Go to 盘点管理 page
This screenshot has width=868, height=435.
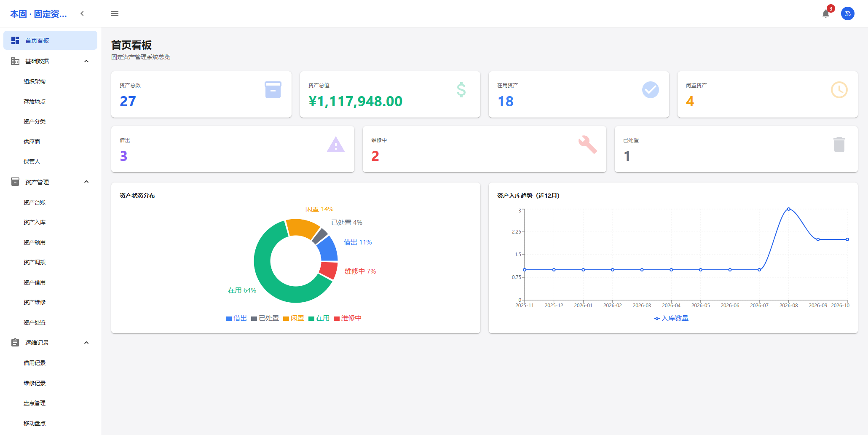[x=50, y=403]
